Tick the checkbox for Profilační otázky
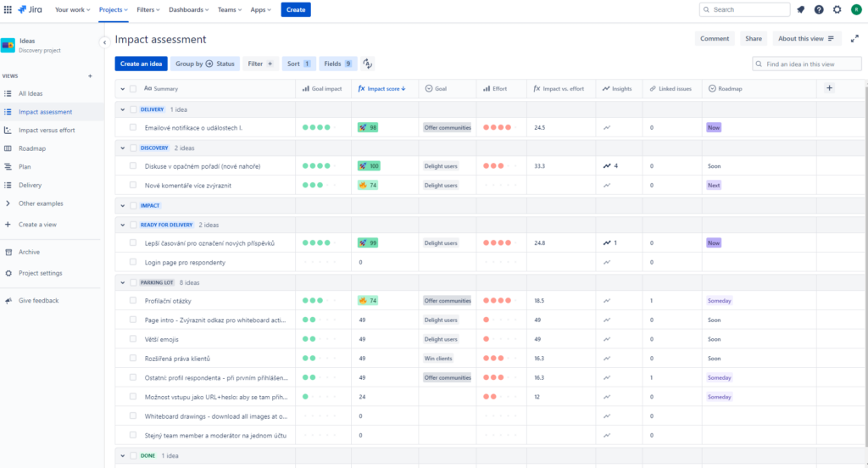 click(x=133, y=300)
